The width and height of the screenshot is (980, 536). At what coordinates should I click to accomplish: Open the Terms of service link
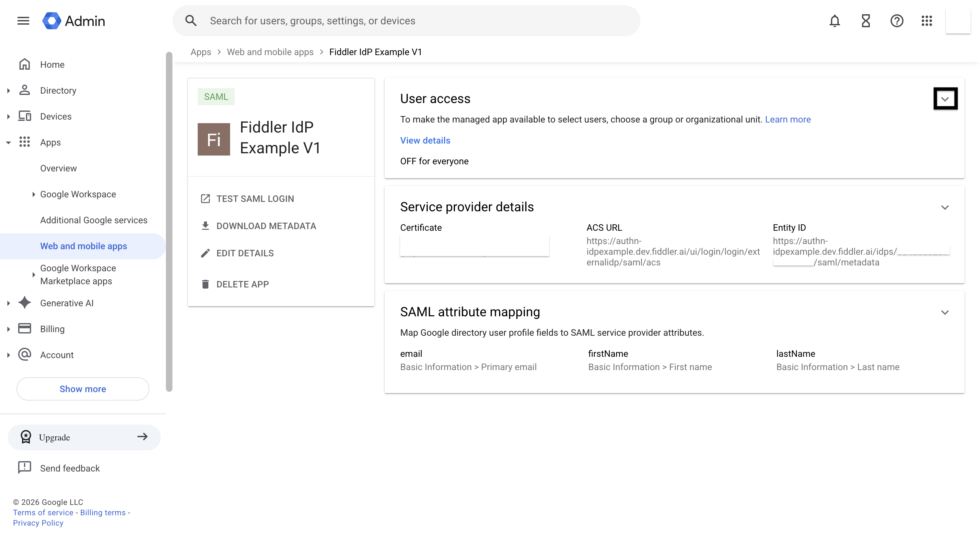coord(43,512)
